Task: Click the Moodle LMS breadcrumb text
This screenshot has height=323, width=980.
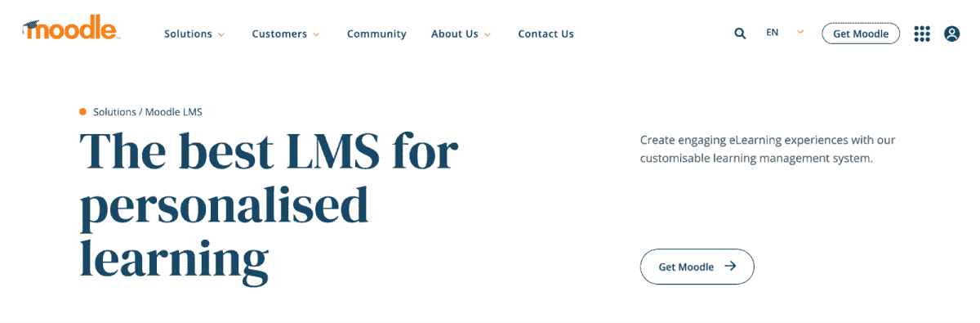Action: pos(174,112)
